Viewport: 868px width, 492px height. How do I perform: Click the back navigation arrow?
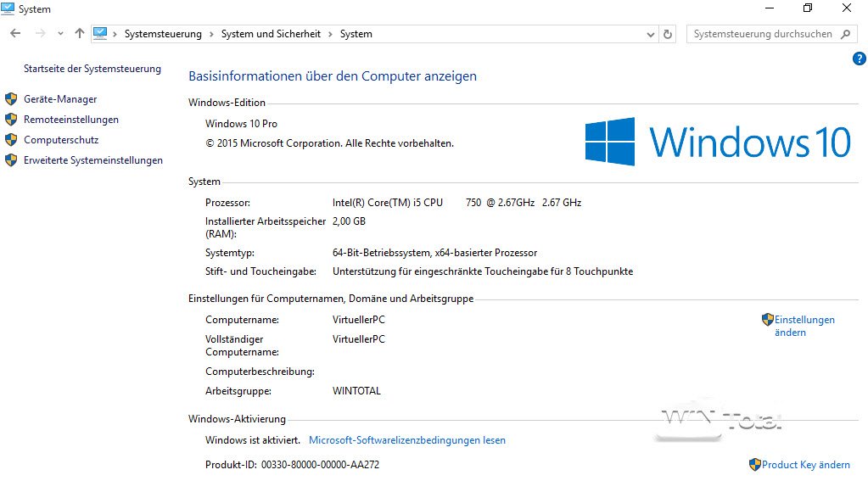(15, 34)
